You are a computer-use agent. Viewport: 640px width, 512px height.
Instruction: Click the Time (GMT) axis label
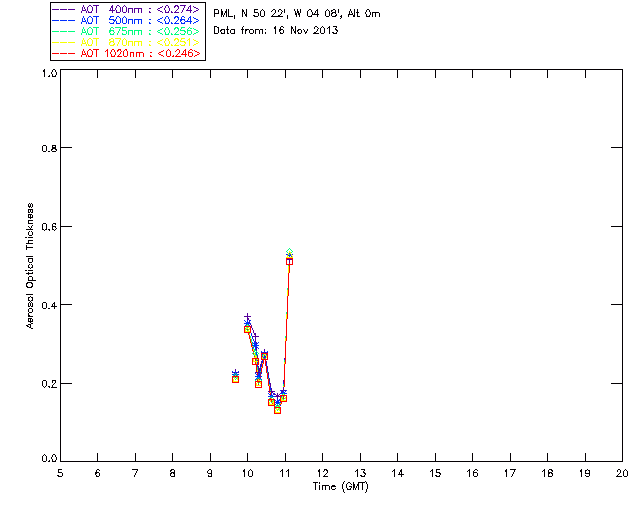pyautogui.click(x=341, y=487)
